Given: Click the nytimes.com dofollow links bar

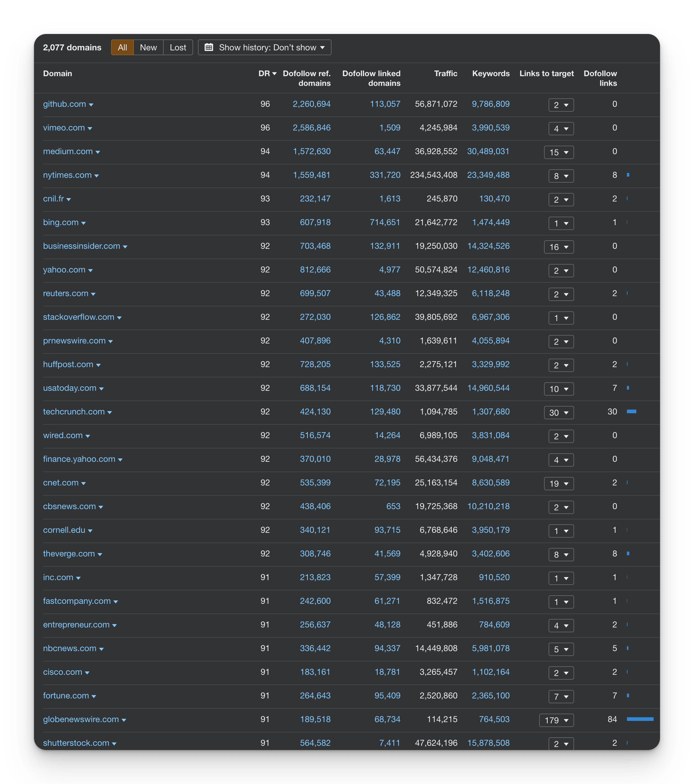Looking at the screenshot, I should coord(628,175).
